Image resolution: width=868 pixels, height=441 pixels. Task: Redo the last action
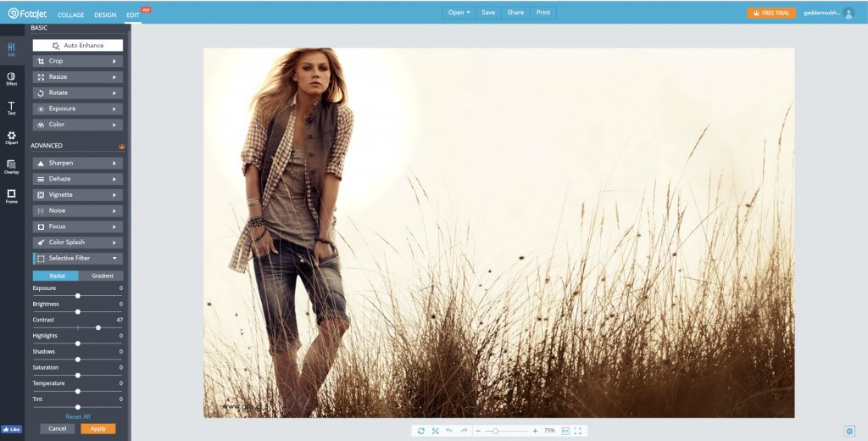point(464,431)
